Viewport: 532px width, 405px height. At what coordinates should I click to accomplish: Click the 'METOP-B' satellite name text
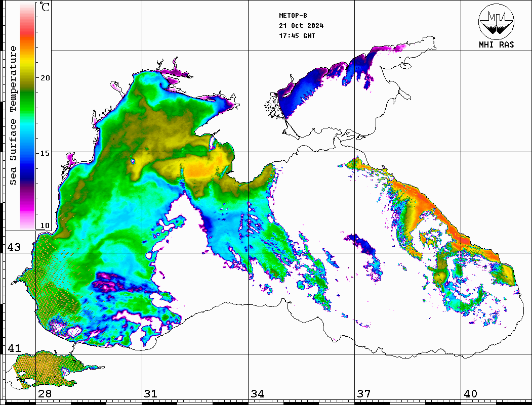click(293, 15)
